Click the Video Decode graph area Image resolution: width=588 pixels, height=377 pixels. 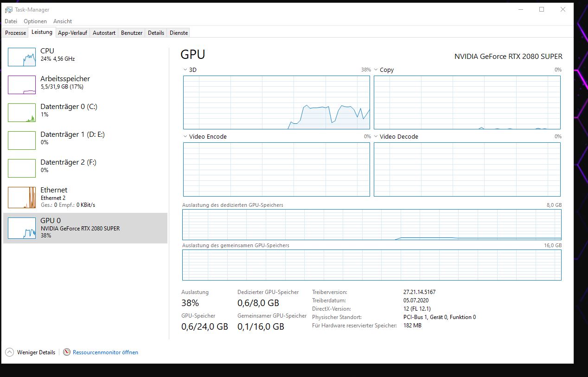pyautogui.click(x=467, y=169)
